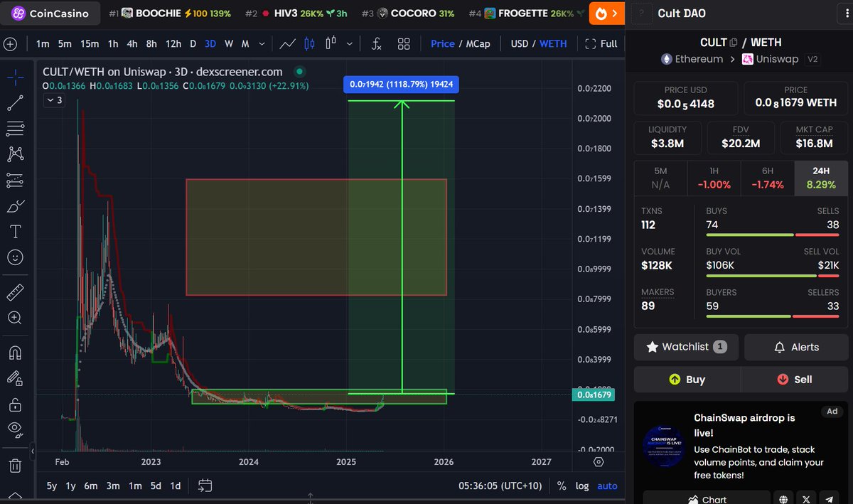Viewport: 853px width, 504px height.
Task: Show the 1H stats tab
Action: click(714, 178)
